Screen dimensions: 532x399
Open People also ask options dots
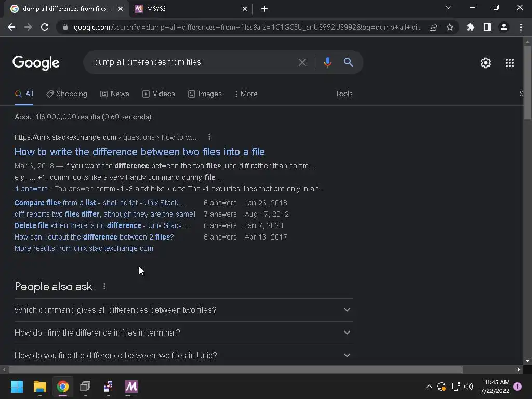(104, 287)
